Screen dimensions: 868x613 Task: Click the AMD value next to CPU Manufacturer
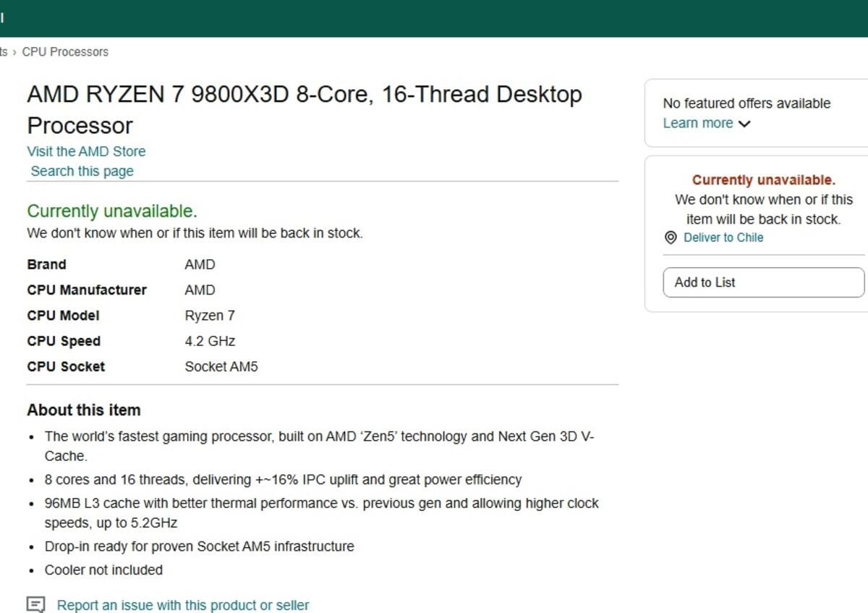[200, 290]
